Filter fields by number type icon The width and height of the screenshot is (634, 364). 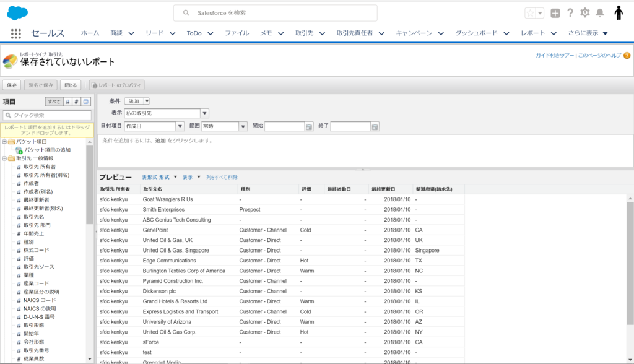tap(76, 102)
